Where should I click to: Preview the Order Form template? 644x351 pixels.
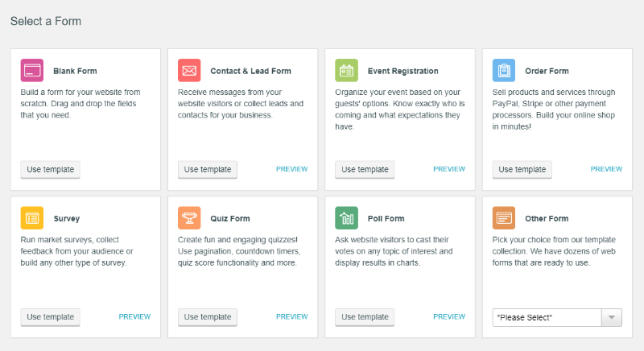pos(607,169)
